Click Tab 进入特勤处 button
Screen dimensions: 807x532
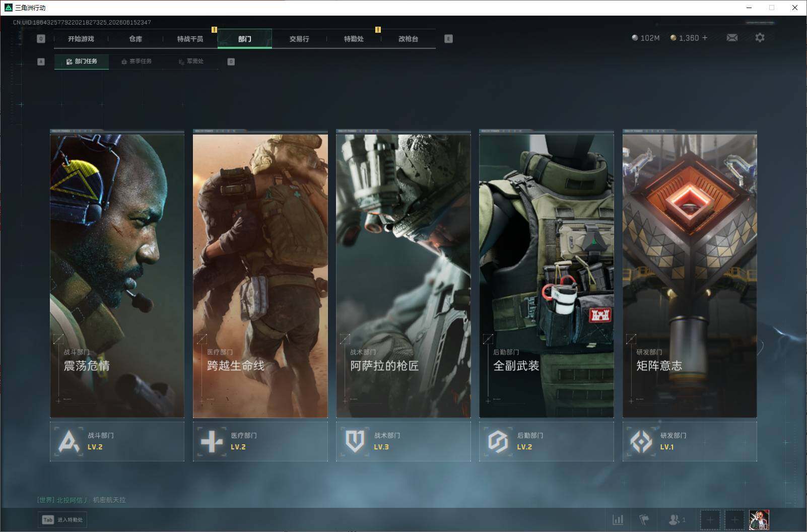[x=62, y=519]
